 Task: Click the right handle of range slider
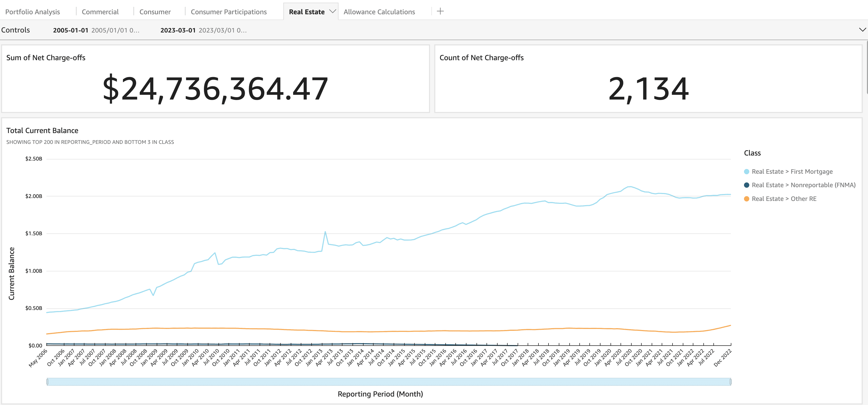point(731,382)
